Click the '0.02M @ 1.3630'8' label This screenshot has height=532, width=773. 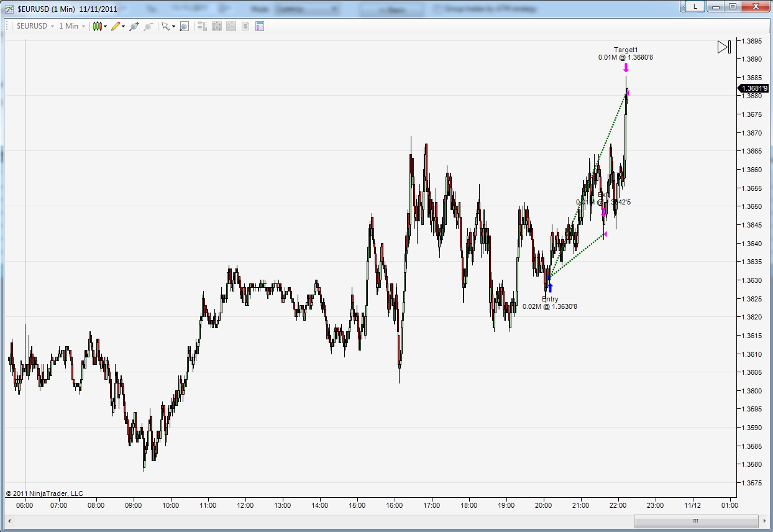click(x=550, y=306)
